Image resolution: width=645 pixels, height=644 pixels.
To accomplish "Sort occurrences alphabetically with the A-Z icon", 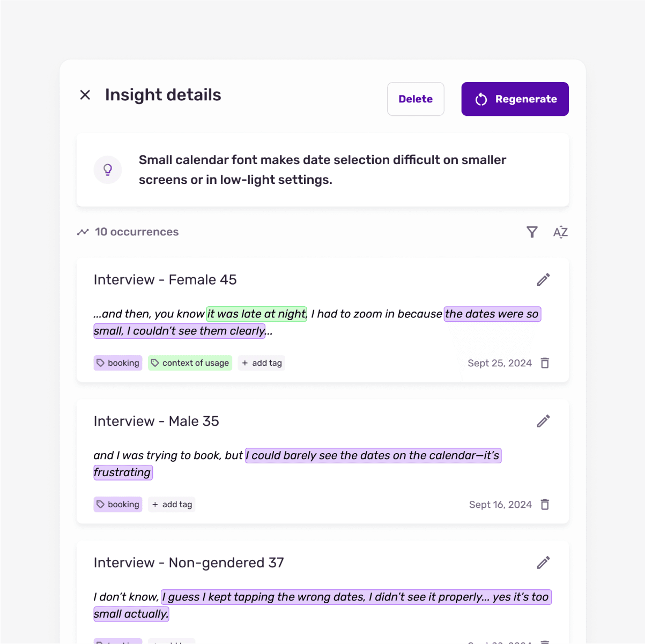I will (560, 232).
